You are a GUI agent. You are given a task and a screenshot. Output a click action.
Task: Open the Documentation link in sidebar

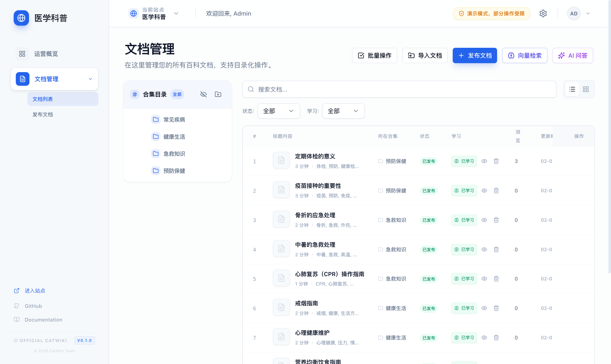(x=38, y=320)
